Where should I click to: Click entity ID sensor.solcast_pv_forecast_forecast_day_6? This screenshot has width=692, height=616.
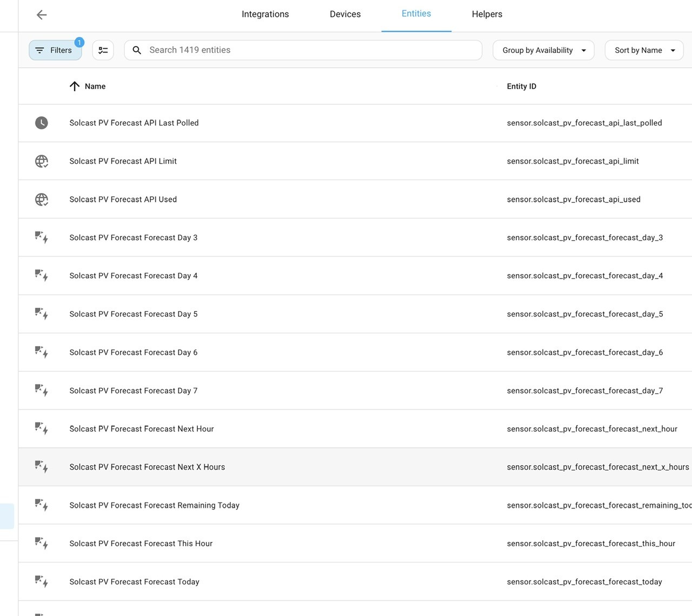585,353
